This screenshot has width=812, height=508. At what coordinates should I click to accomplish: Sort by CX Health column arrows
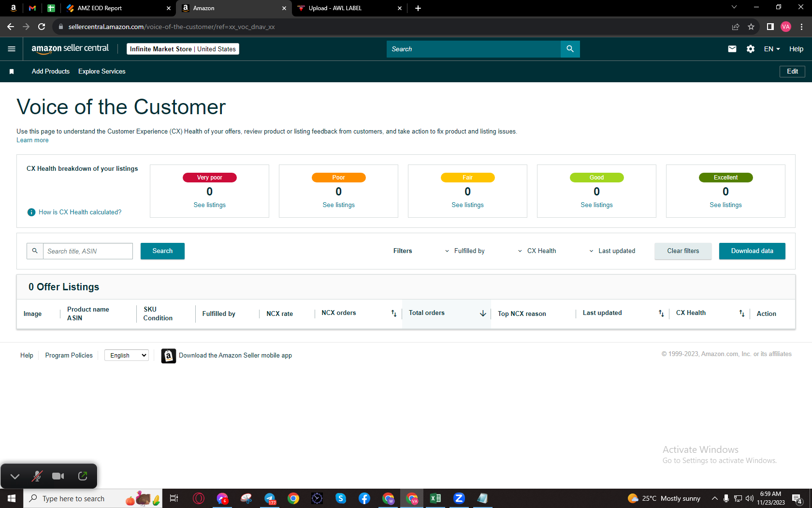tap(742, 314)
